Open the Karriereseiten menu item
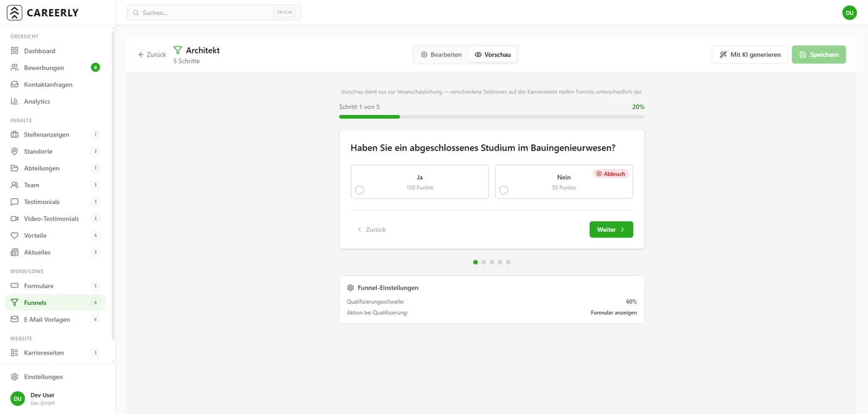 (55, 353)
